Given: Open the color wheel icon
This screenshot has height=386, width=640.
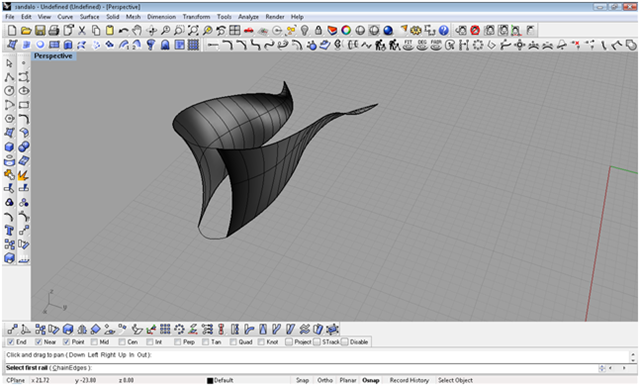Looking at the screenshot, I should pos(346,30).
